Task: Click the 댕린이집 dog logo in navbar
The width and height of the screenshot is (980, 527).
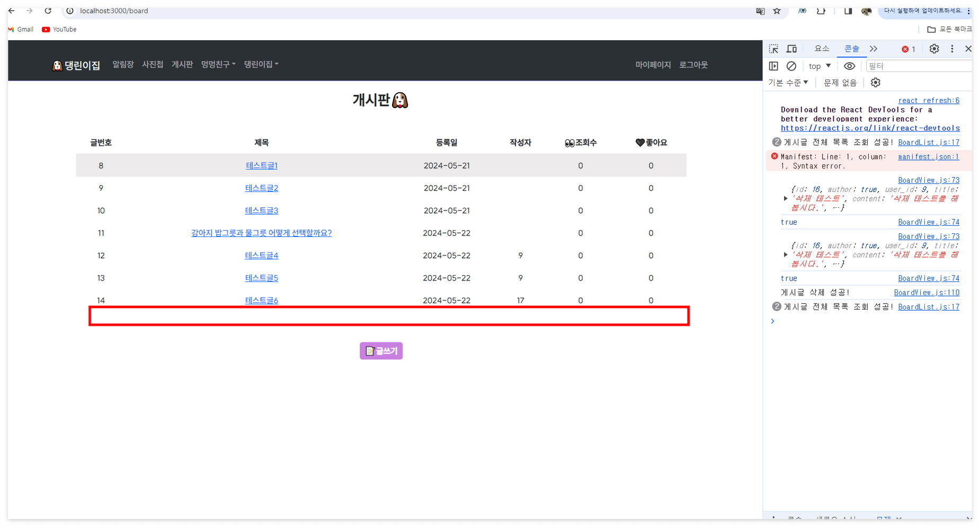Action: point(76,65)
